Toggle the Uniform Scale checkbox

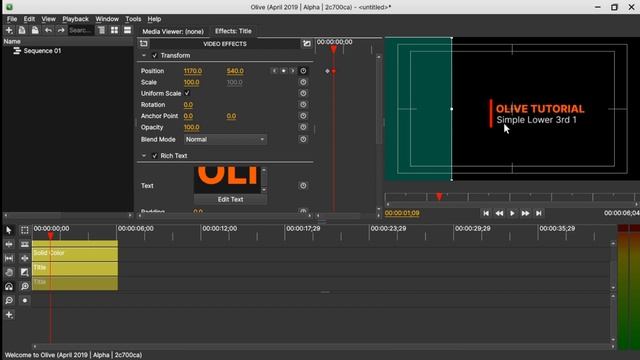(187, 93)
